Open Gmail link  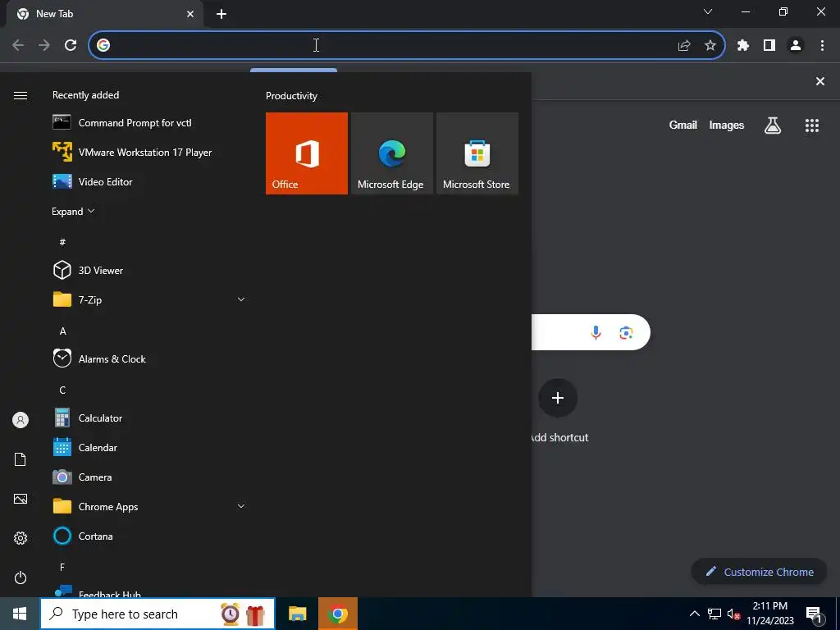pos(683,125)
